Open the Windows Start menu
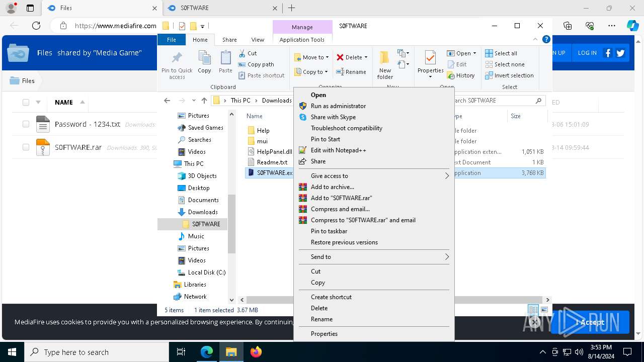The image size is (644, 362). pyautogui.click(x=12, y=352)
